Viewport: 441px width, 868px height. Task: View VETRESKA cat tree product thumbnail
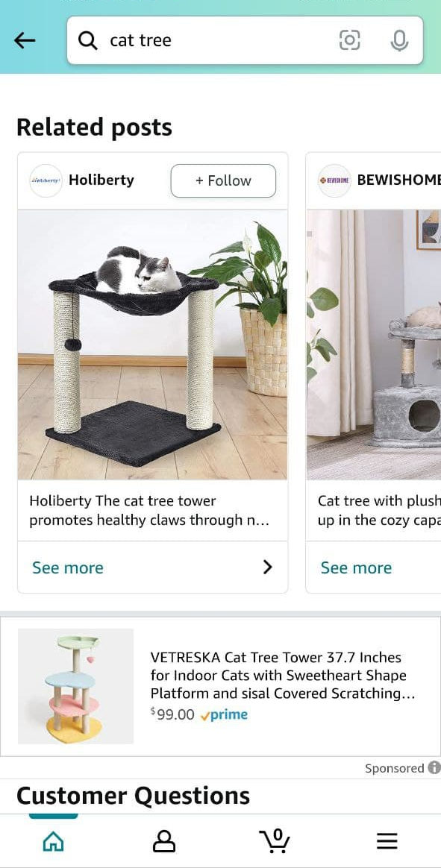click(76, 686)
